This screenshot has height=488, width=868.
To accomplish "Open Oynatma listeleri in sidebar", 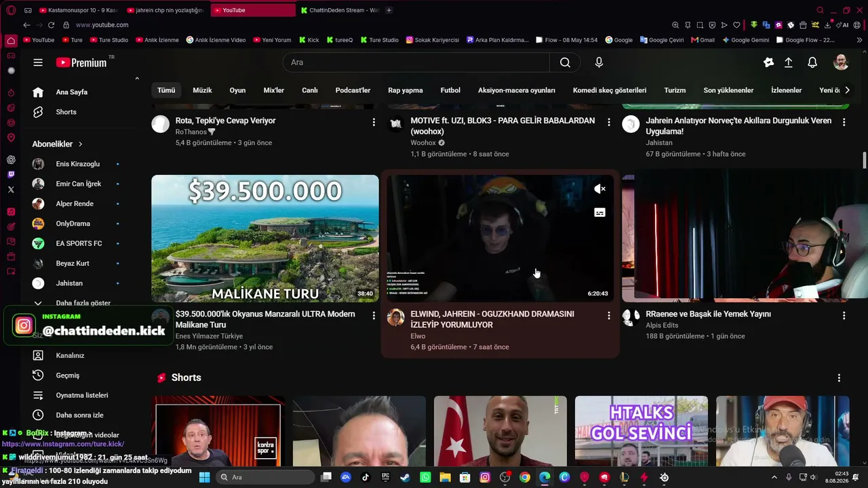I will click(x=81, y=395).
